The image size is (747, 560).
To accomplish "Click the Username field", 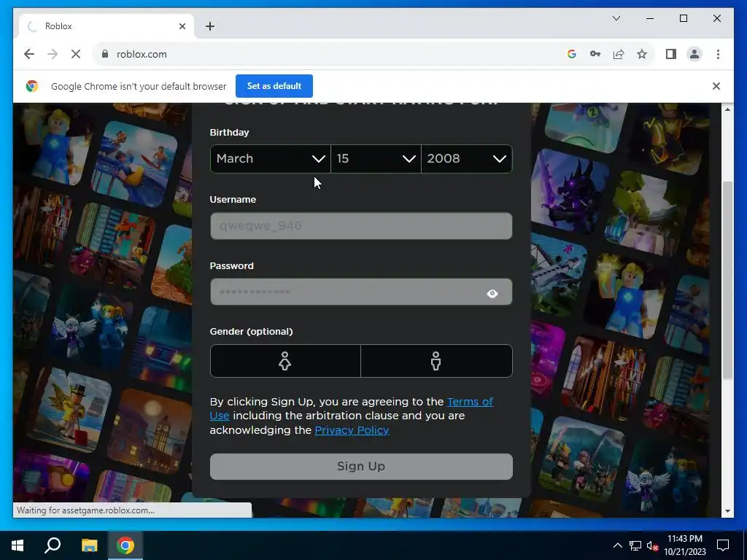I will [361, 226].
